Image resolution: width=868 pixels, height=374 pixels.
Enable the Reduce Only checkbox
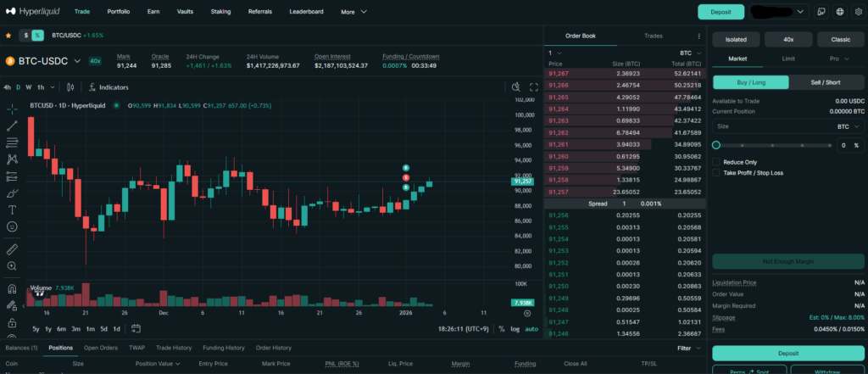click(717, 161)
